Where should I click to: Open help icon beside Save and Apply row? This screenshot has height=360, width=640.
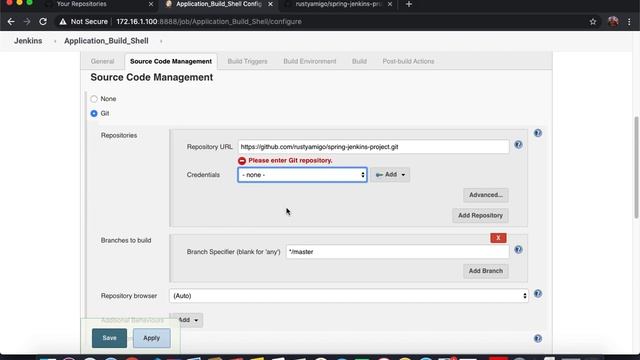[538, 338]
